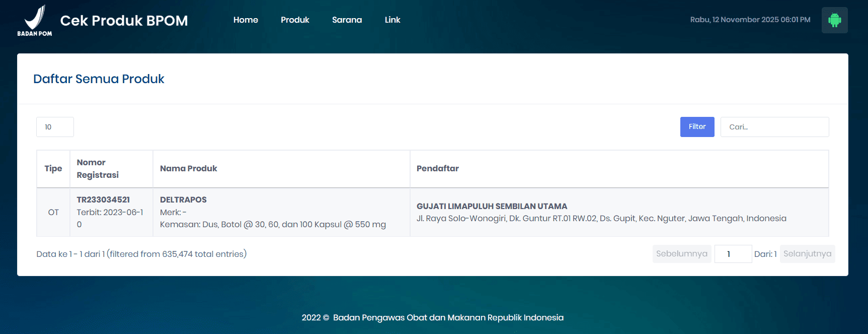This screenshot has height=334, width=868.
Task: Click the Badan Pengawas Obat footer text
Action: click(x=448, y=317)
